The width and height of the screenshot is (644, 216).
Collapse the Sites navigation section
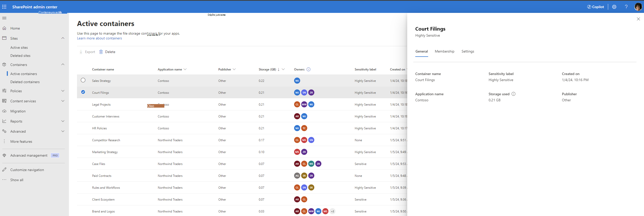[63, 38]
